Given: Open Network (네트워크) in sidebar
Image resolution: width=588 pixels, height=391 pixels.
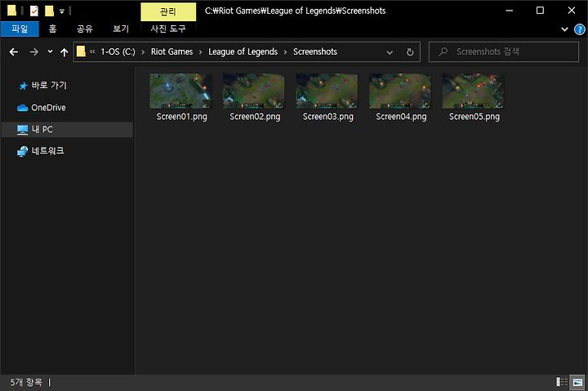Looking at the screenshot, I should pos(41,151).
